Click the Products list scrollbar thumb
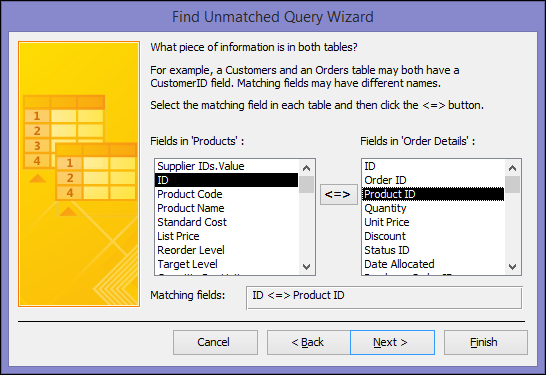This screenshot has width=546, height=375. click(306, 185)
